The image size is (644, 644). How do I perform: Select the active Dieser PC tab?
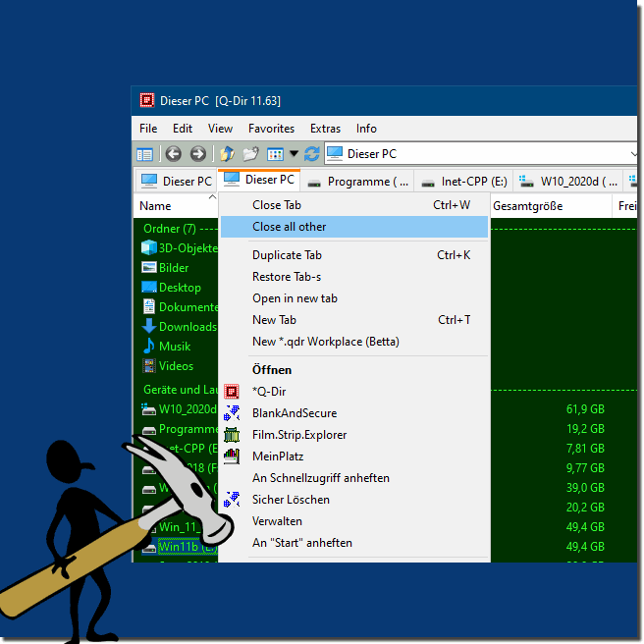(x=259, y=180)
